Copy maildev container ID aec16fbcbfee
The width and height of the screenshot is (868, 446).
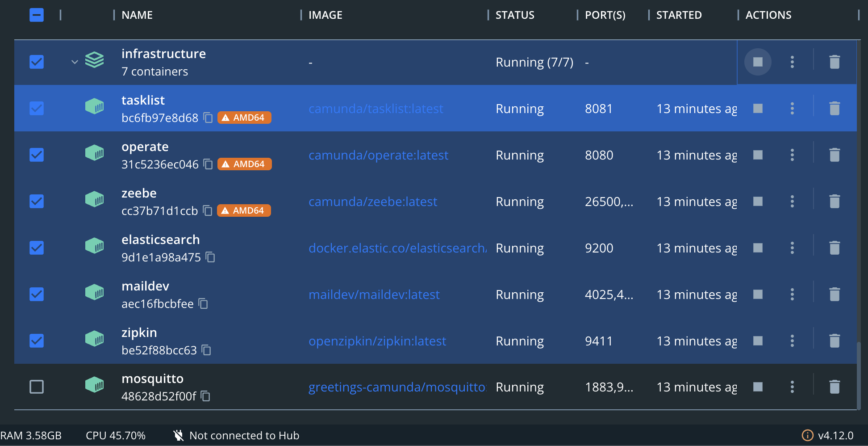pyautogui.click(x=203, y=303)
